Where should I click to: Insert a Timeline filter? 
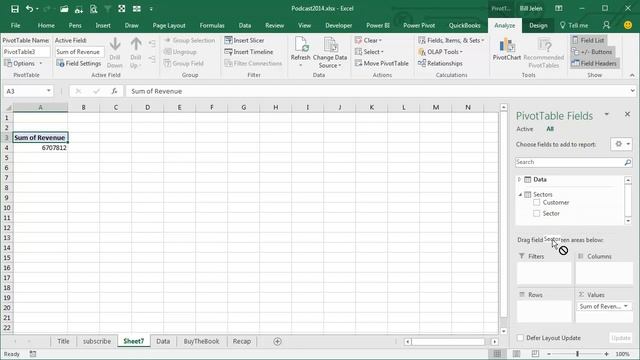(x=249, y=52)
